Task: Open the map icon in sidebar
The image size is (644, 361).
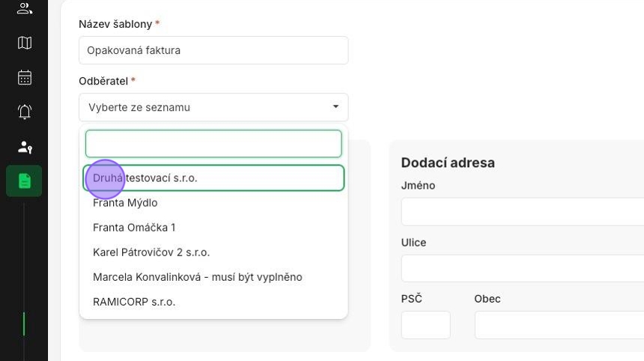Action: [25, 43]
